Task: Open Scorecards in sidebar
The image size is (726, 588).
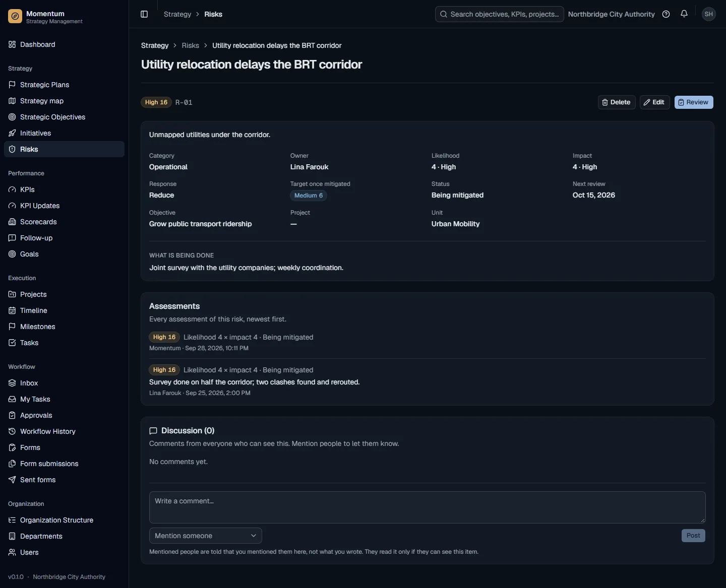Action: (x=64, y=222)
